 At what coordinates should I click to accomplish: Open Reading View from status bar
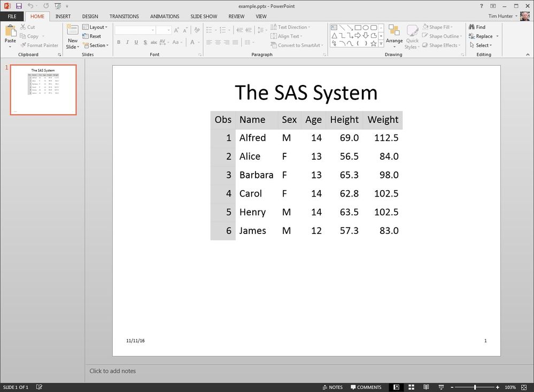tap(426, 387)
